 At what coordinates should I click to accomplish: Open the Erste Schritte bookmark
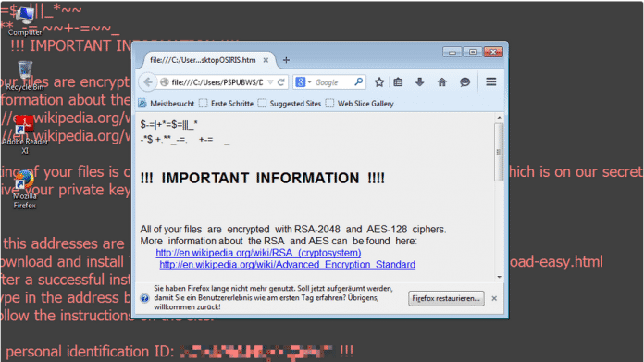tap(227, 104)
